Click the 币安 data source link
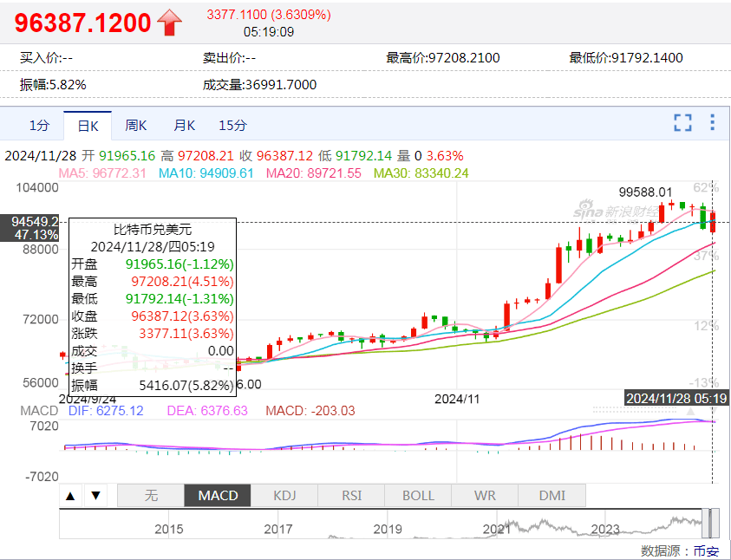731x560 pixels. 704,550
